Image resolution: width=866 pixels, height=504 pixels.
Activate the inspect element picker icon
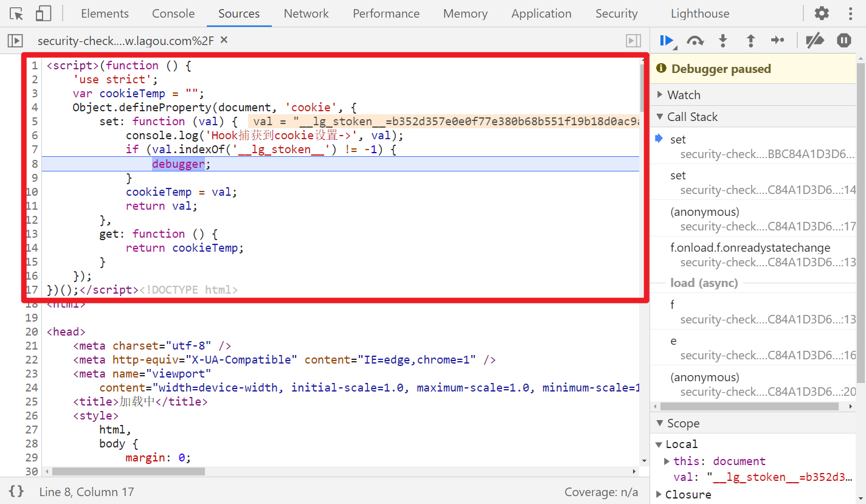pos(16,13)
